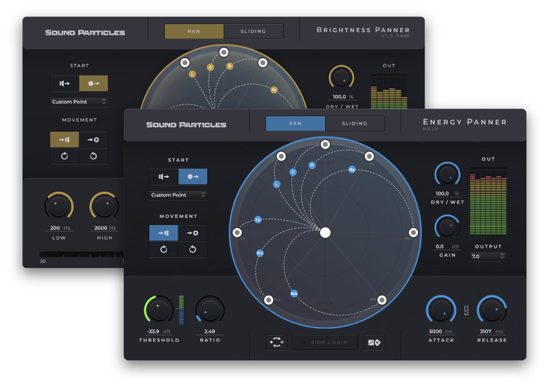The width and height of the screenshot is (548, 392).
Task: Open the Output 7.0 format dropdown
Action: click(488, 257)
